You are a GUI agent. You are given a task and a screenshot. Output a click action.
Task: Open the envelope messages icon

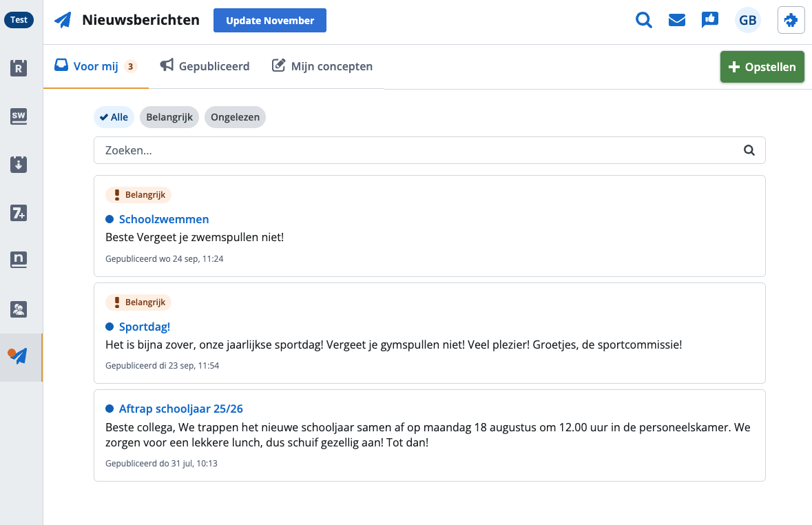[677, 21]
